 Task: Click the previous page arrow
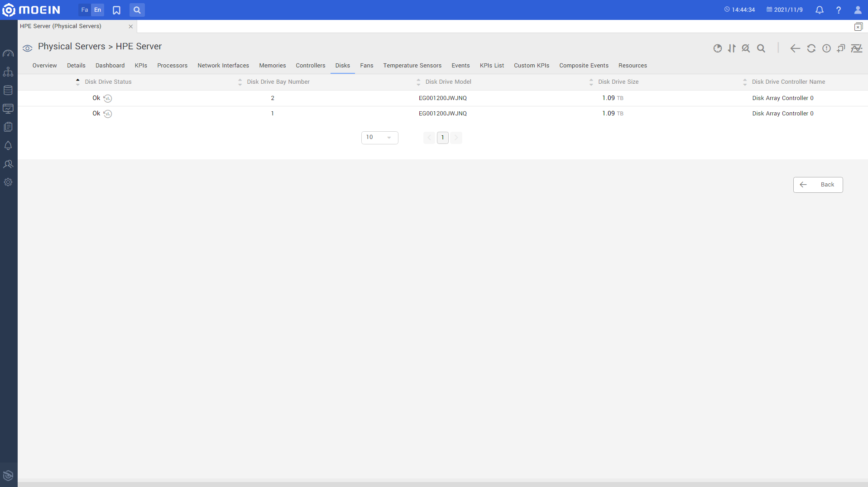click(x=429, y=138)
